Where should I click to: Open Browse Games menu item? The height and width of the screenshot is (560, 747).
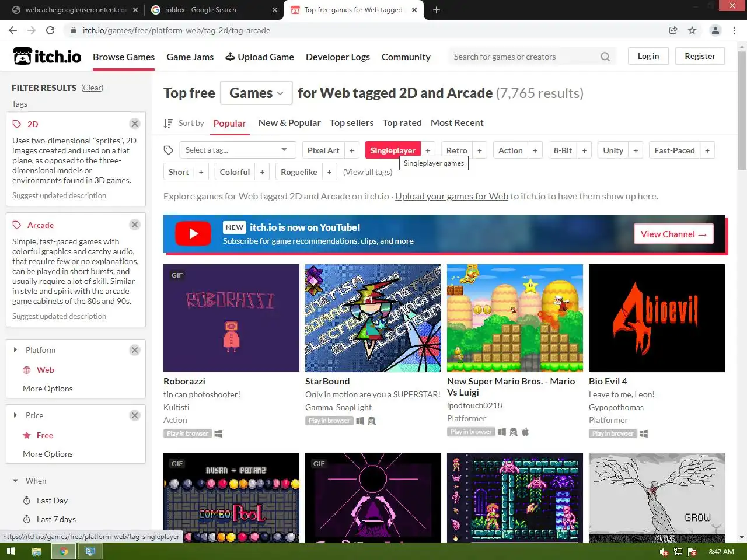pos(124,57)
